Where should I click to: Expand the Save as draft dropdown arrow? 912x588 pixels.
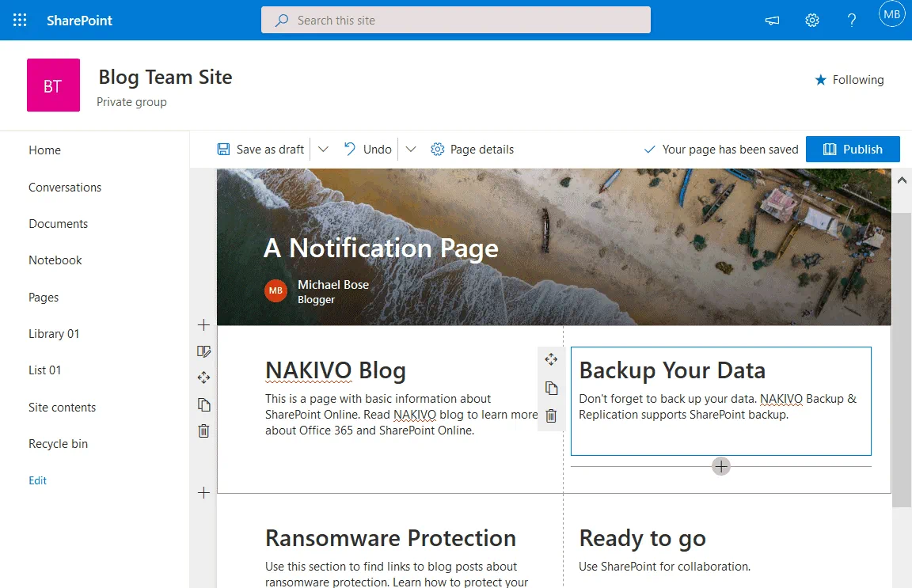pos(323,150)
